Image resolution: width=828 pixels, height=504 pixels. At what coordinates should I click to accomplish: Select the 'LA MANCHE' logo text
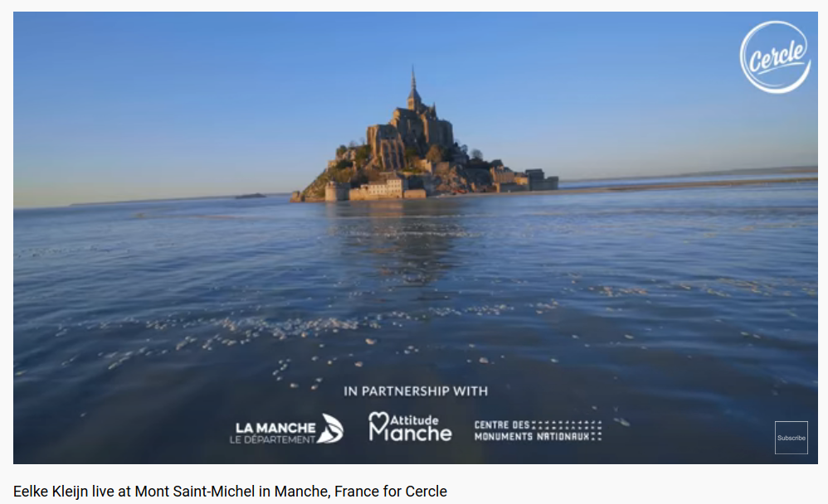click(x=275, y=428)
